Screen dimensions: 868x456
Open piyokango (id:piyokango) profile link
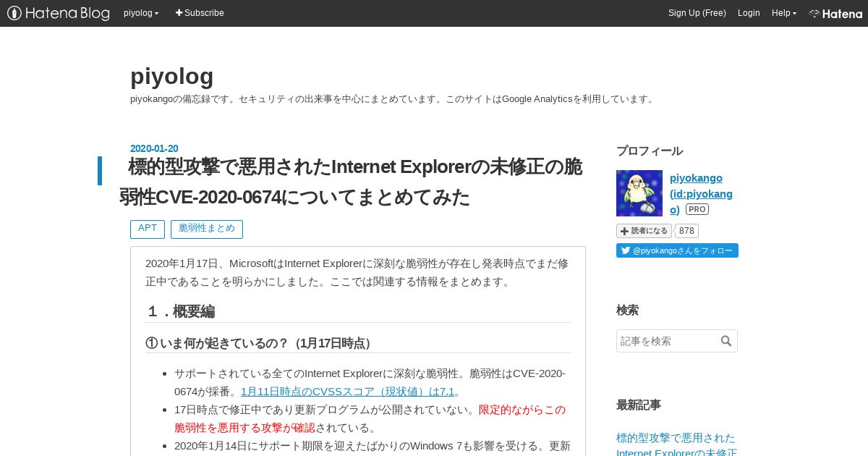pyautogui.click(x=701, y=193)
